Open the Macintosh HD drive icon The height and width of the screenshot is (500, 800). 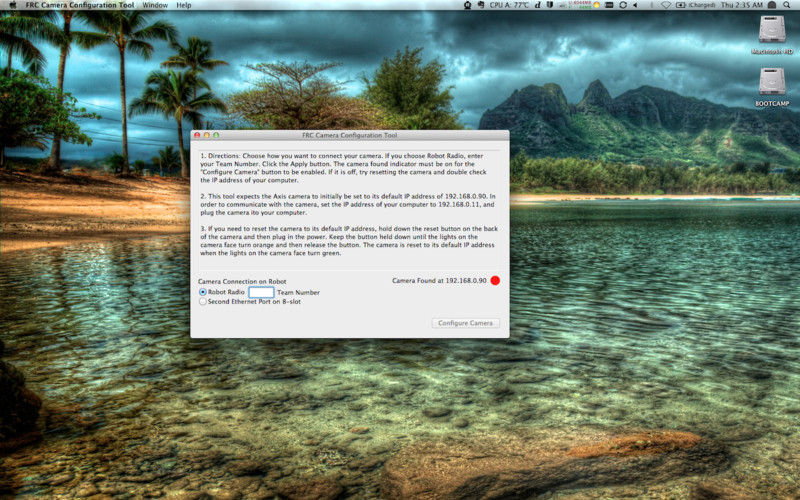771,30
